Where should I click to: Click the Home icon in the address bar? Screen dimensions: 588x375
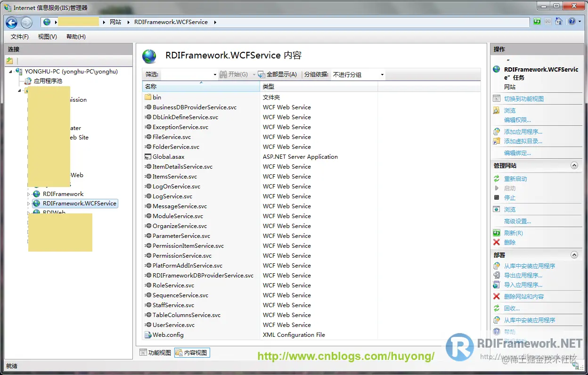559,21
